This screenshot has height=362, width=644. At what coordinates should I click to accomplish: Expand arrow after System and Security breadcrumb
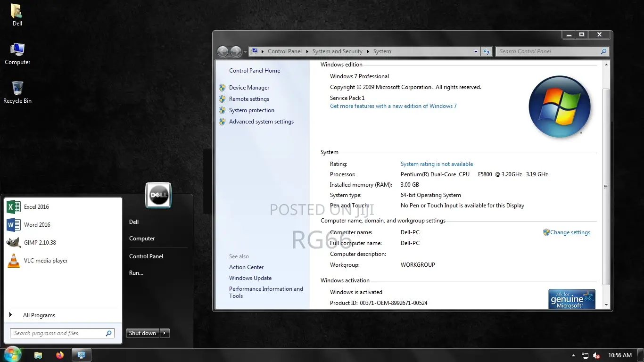point(368,51)
